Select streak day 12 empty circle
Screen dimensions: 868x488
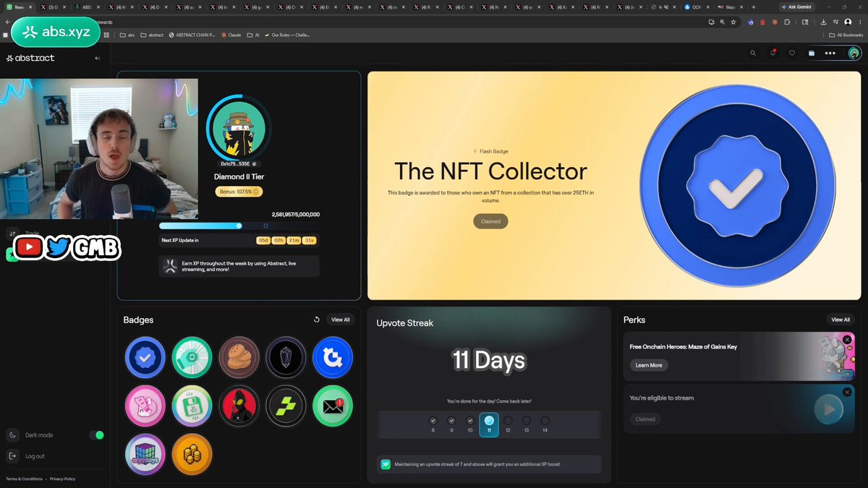point(508,420)
